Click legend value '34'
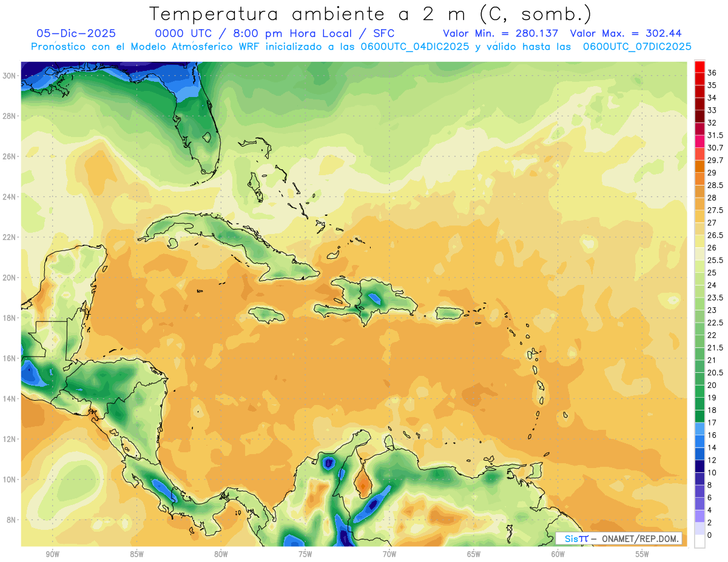Image resolution: width=728 pixels, height=562 pixels. 712,97
